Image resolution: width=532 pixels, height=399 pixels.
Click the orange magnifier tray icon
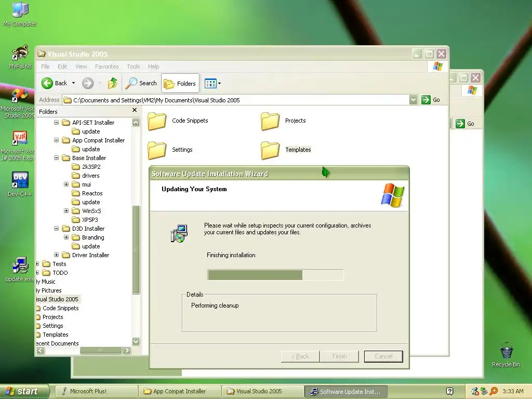(x=494, y=391)
